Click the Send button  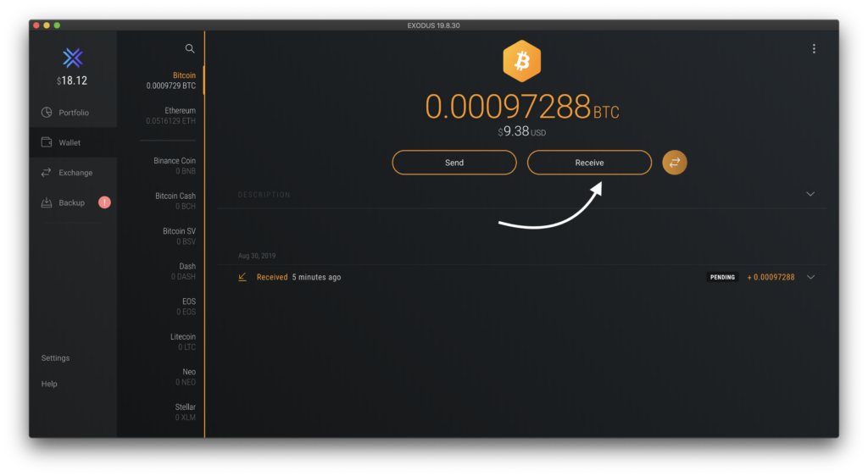[x=454, y=163]
